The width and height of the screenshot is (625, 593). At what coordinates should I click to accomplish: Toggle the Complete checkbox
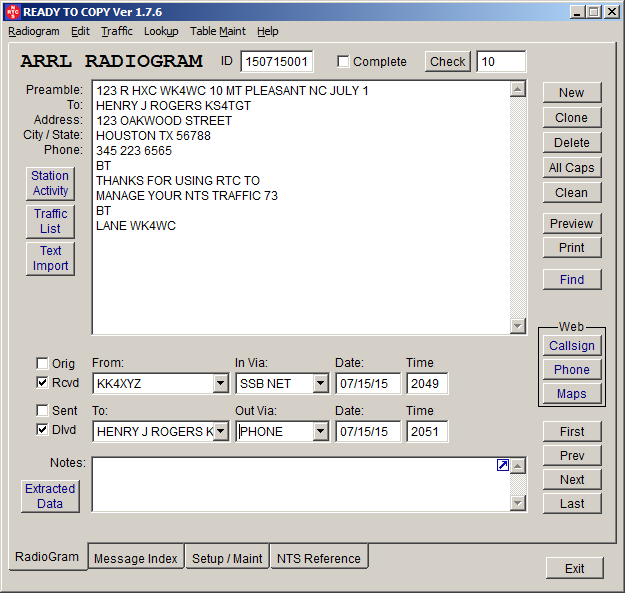click(x=343, y=61)
